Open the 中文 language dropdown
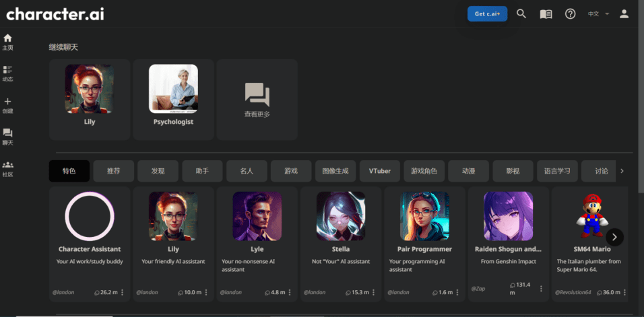The height and width of the screenshot is (317, 644). 598,14
